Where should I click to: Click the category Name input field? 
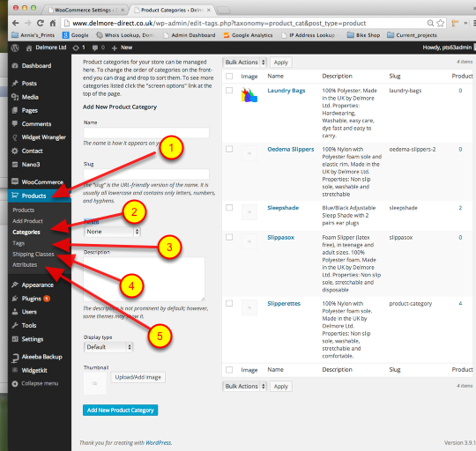click(x=146, y=132)
